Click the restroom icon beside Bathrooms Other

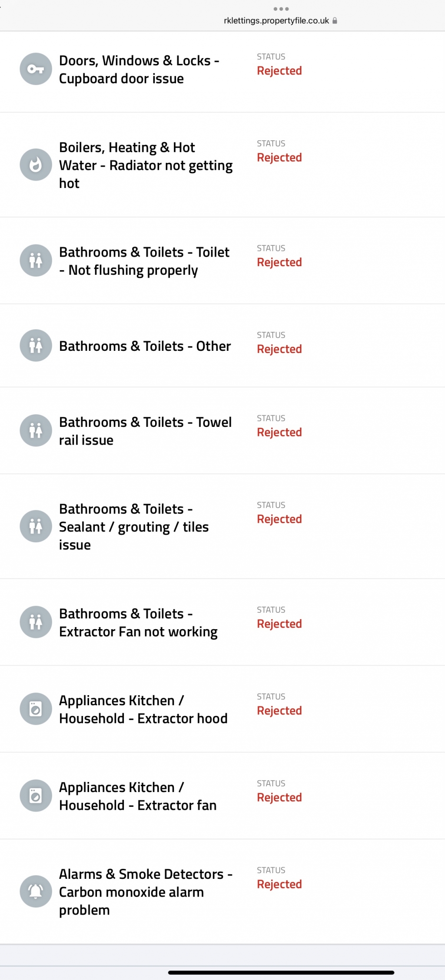pos(36,346)
